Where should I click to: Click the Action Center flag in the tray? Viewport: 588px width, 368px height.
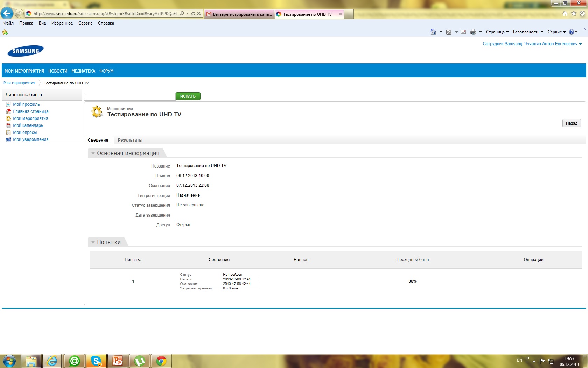coord(542,361)
